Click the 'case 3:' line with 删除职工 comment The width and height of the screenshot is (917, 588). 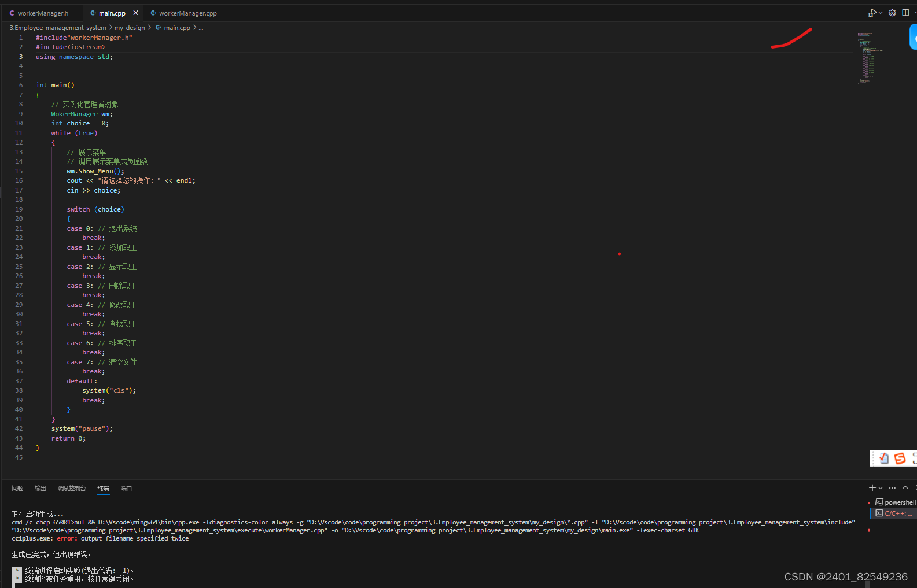coord(102,286)
